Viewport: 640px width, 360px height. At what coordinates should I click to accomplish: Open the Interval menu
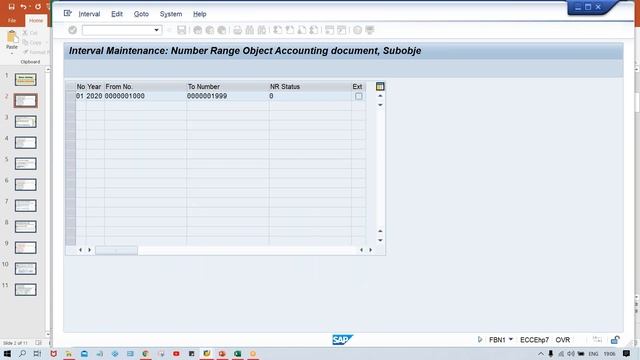coord(89,14)
